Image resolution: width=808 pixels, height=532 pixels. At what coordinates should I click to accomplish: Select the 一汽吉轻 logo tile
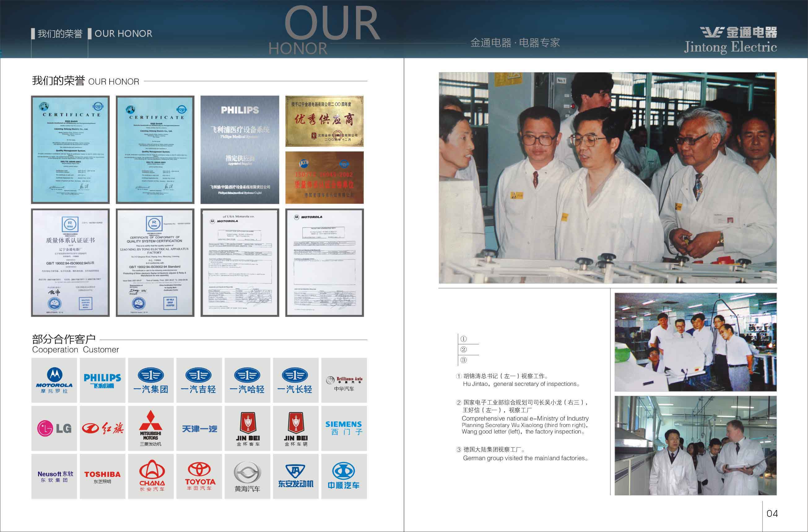pyautogui.click(x=199, y=380)
